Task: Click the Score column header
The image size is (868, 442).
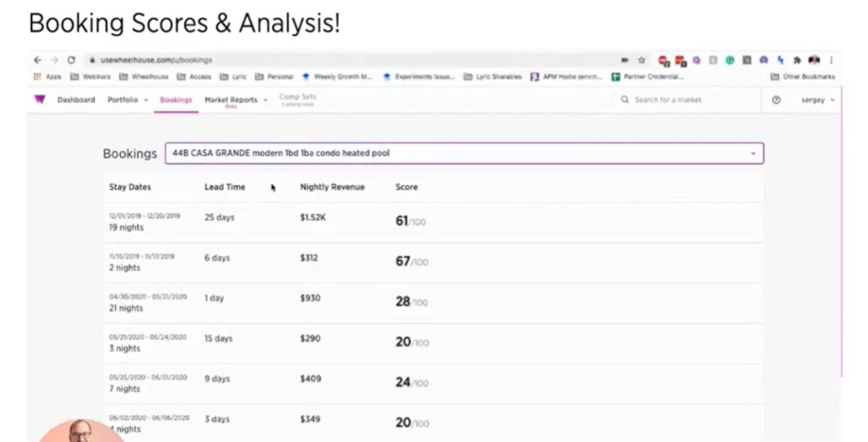Action: tap(406, 187)
